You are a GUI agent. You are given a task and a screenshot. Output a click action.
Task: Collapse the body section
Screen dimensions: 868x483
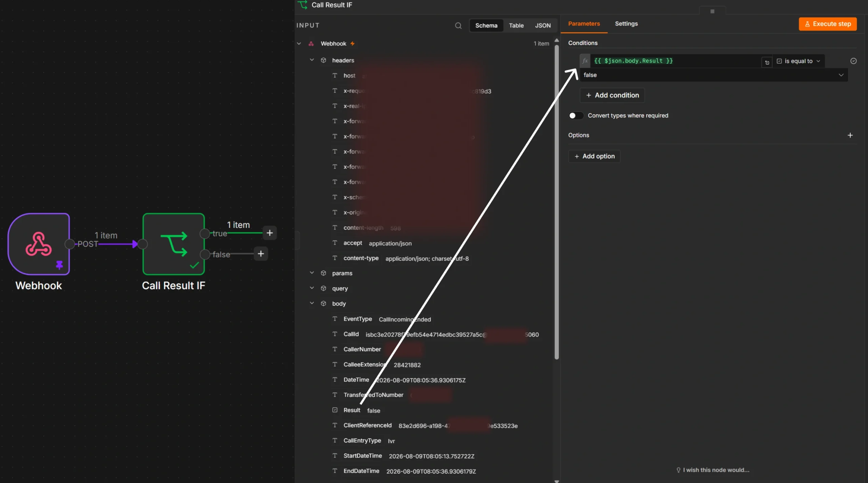pyautogui.click(x=312, y=303)
